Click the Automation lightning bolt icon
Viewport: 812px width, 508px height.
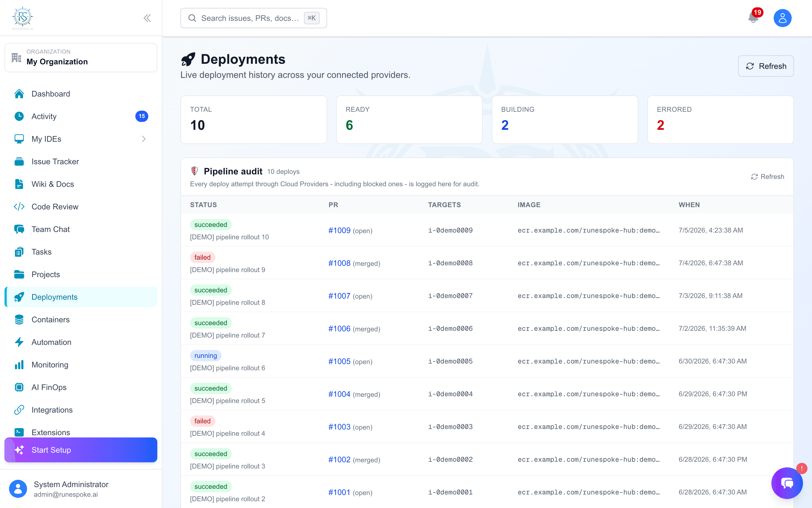19,342
